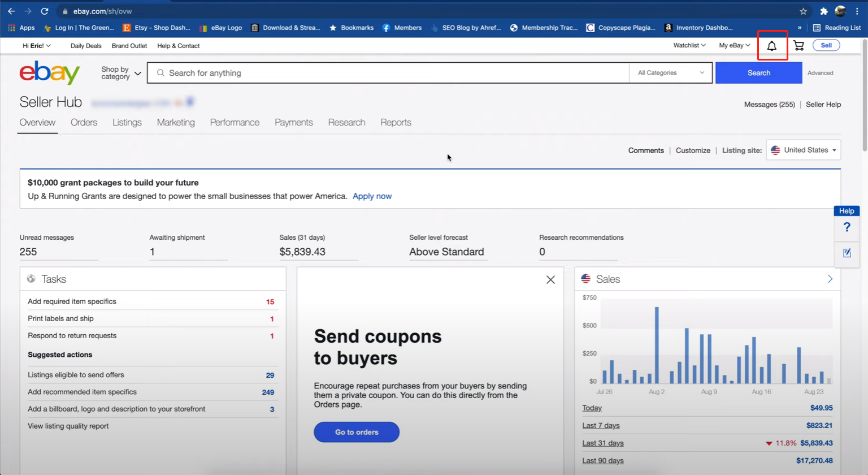Open Messages (255) link

[x=769, y=105]
